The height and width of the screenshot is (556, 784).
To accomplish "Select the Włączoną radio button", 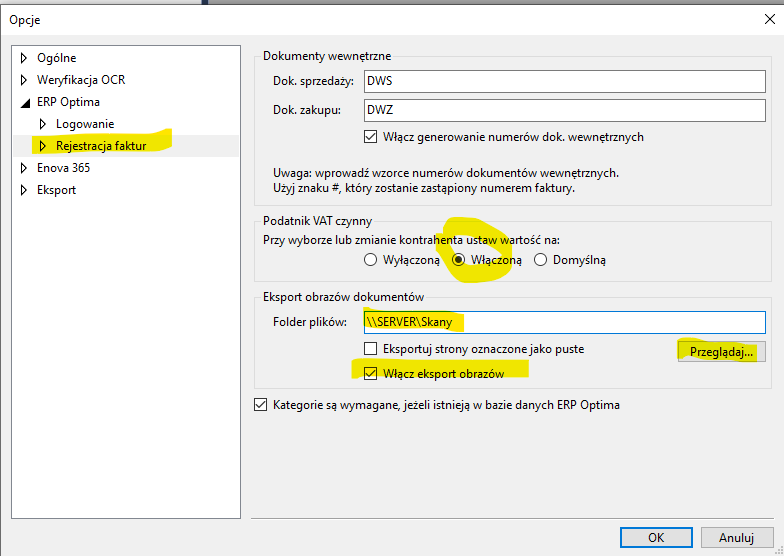I will point(458,260).
